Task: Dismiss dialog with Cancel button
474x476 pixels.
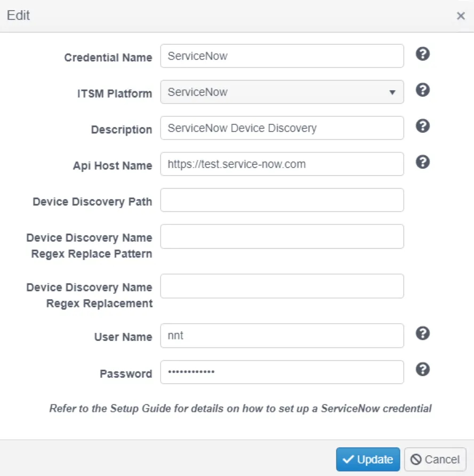Action: pos(435,459)
